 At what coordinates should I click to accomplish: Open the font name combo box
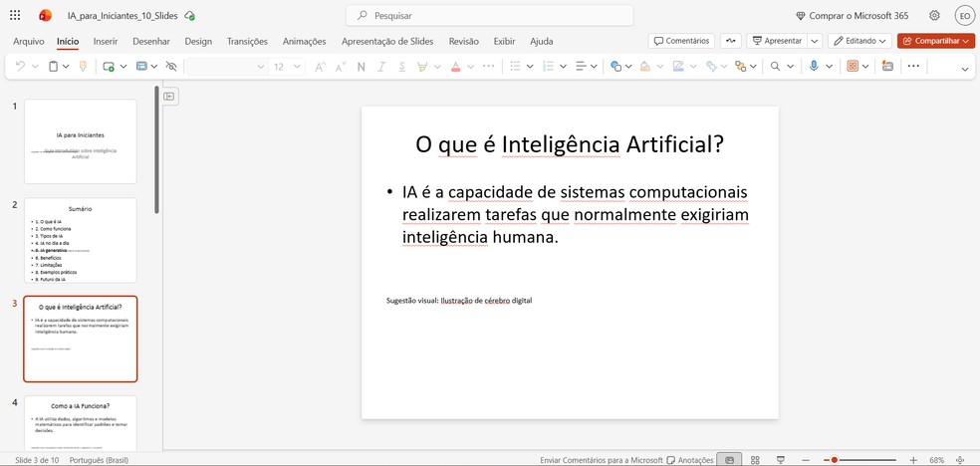227,66
